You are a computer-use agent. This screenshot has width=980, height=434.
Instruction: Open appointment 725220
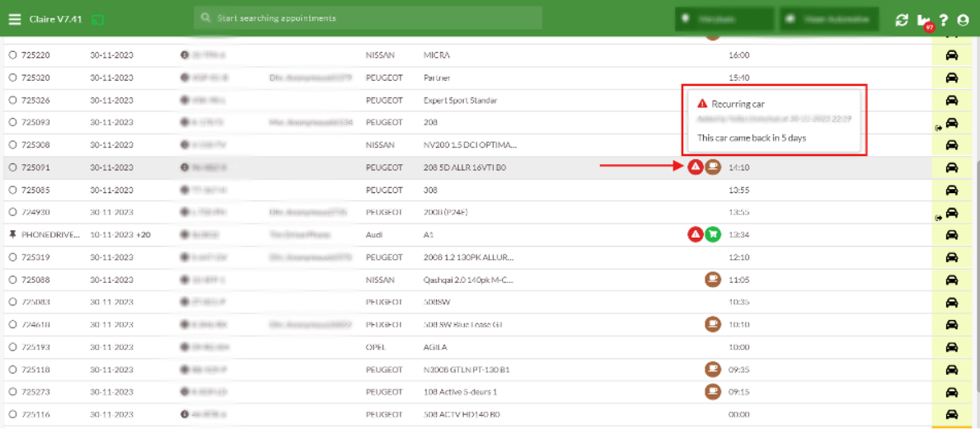35,55
